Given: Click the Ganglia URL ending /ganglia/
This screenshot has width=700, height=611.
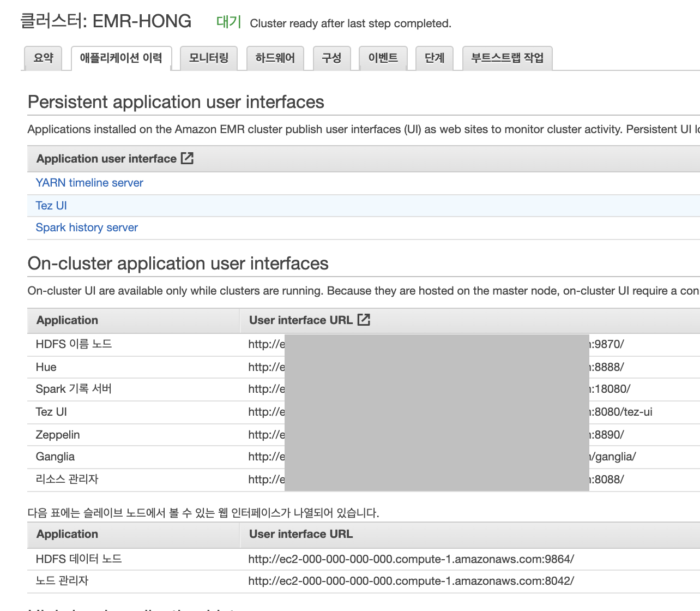Looking at the screenshot, I should click(x=442, y=457).
